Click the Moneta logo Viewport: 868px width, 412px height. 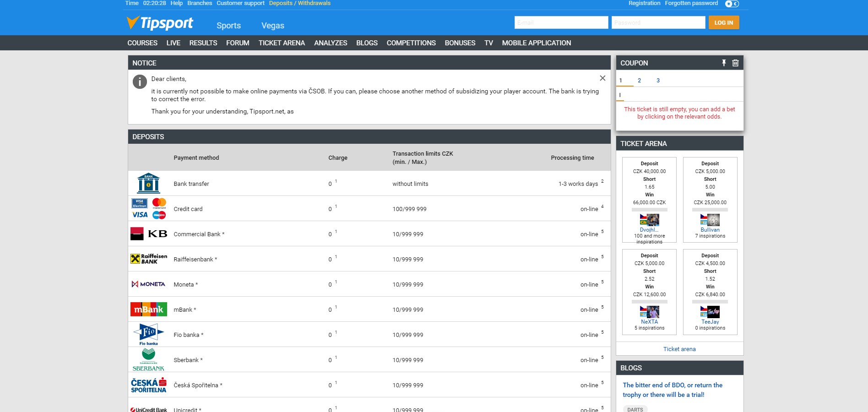[x=148, y=284]
